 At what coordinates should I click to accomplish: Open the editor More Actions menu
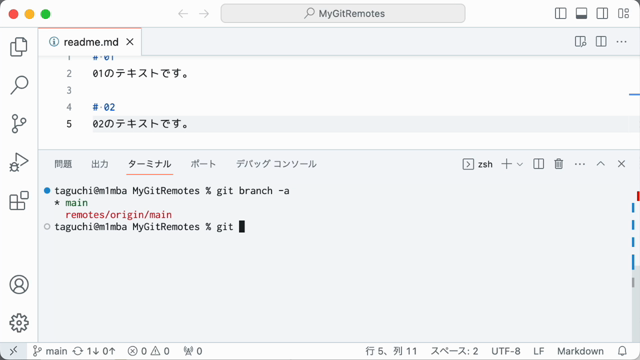[621, 42]
